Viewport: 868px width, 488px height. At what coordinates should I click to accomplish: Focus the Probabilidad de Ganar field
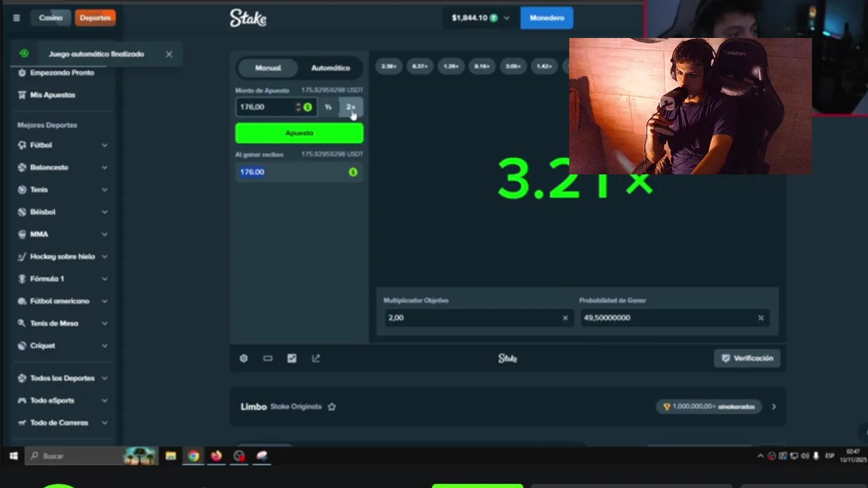tap(674, 318)
